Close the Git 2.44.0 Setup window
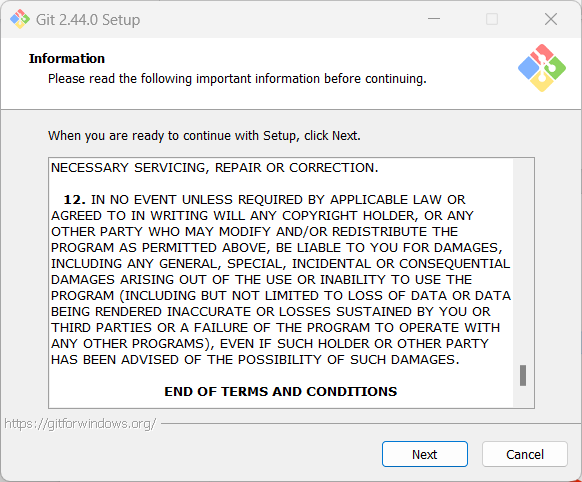 551,19
